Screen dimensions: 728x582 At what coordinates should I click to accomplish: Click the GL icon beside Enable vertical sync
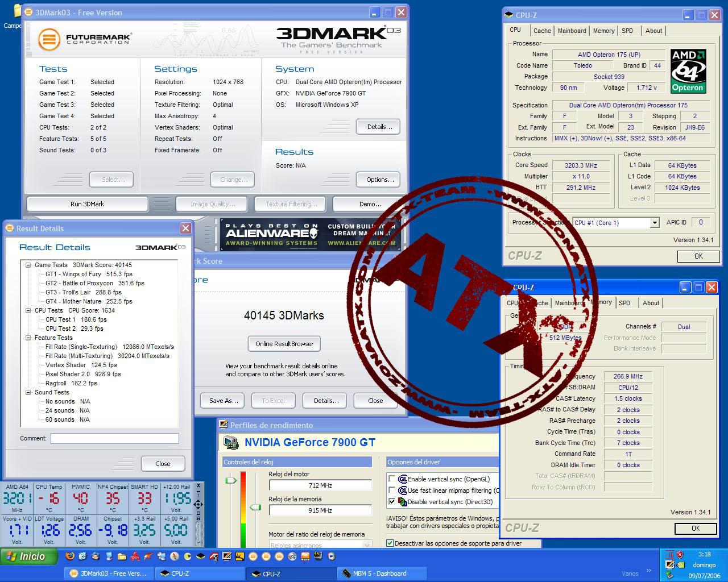point(403,479)
